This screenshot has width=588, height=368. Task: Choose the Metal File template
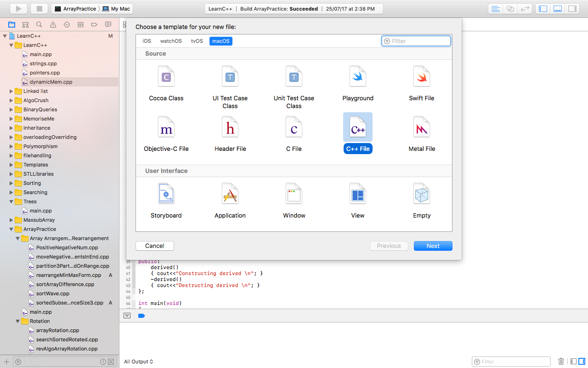pos(422,134)
